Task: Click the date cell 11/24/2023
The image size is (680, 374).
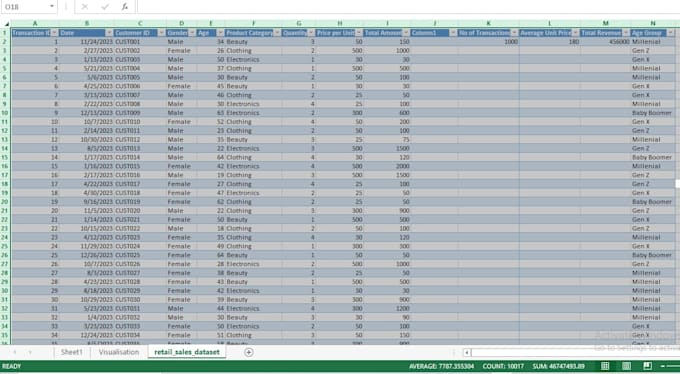Action: [x=86, y=42]
